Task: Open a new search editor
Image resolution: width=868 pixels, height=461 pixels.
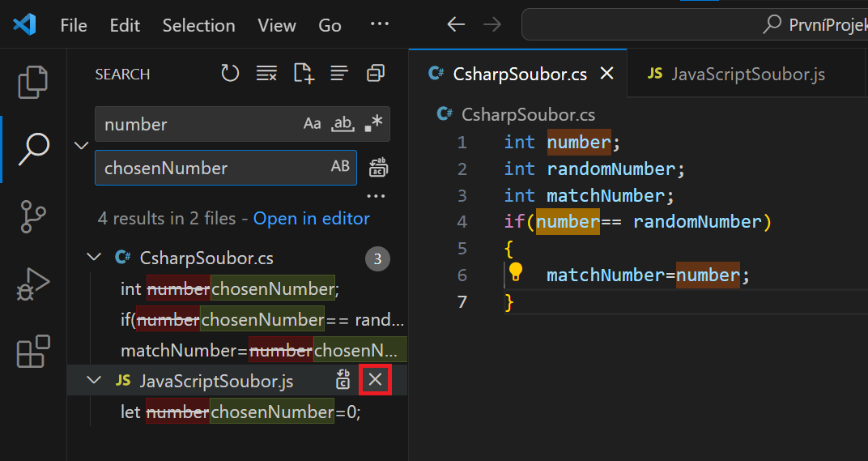Action: pyautogui.click(x=304, y=73)
